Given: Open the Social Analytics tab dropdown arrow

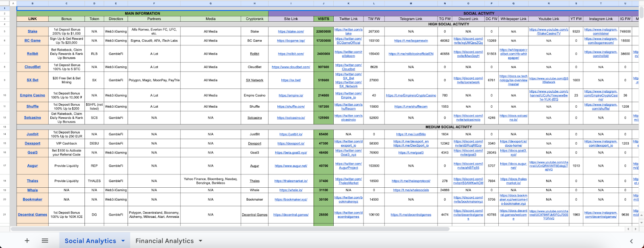Looking at the screenshot, I should [123, 241].
